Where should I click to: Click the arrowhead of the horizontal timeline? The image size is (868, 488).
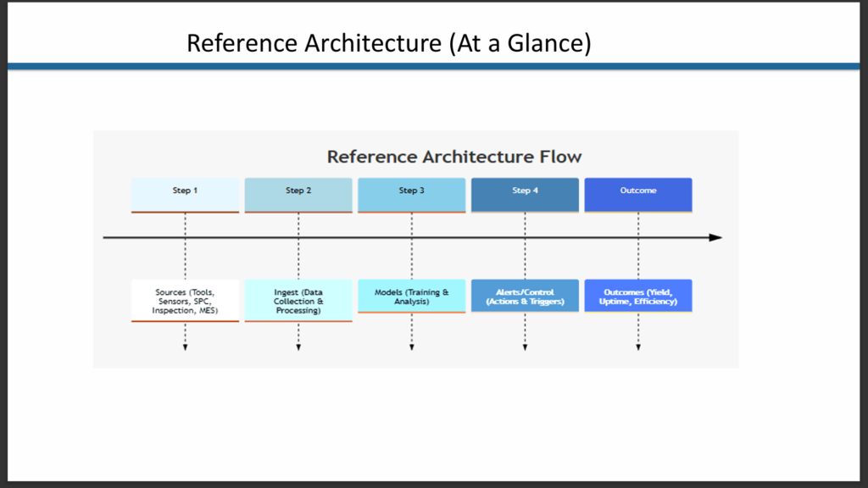pyautogui.click(x=715, y=237)
